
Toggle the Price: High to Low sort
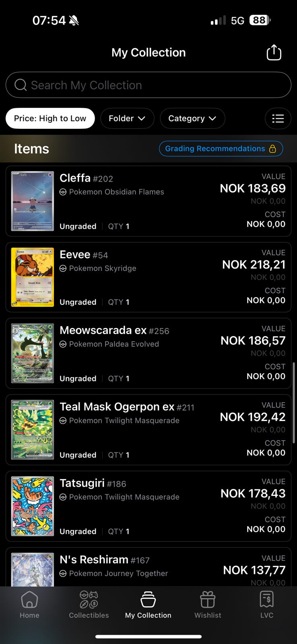point(50,118)
